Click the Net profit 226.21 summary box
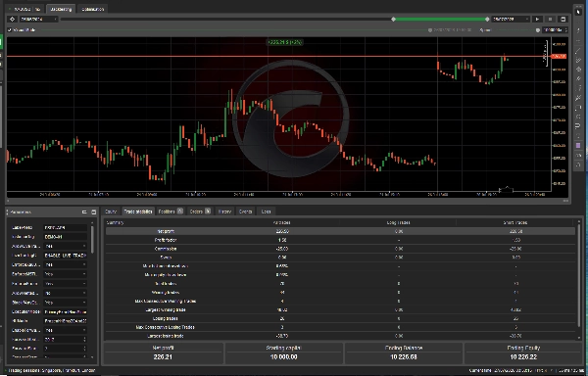 pos(163,352)
